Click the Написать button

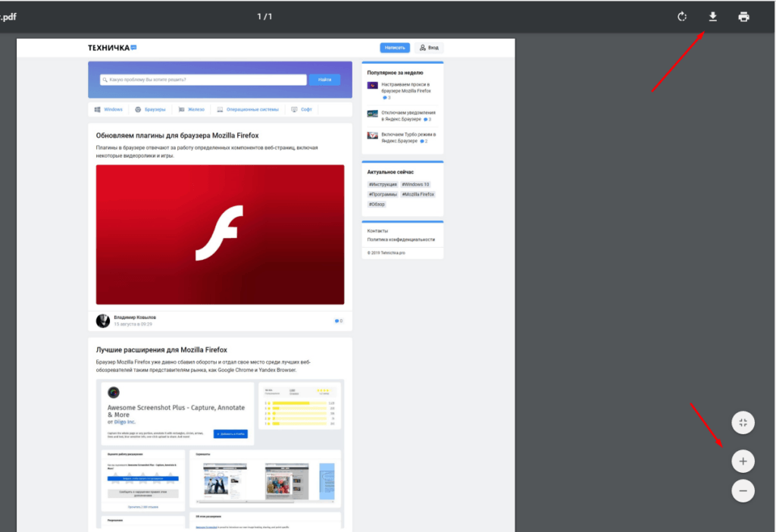(394, 48)
